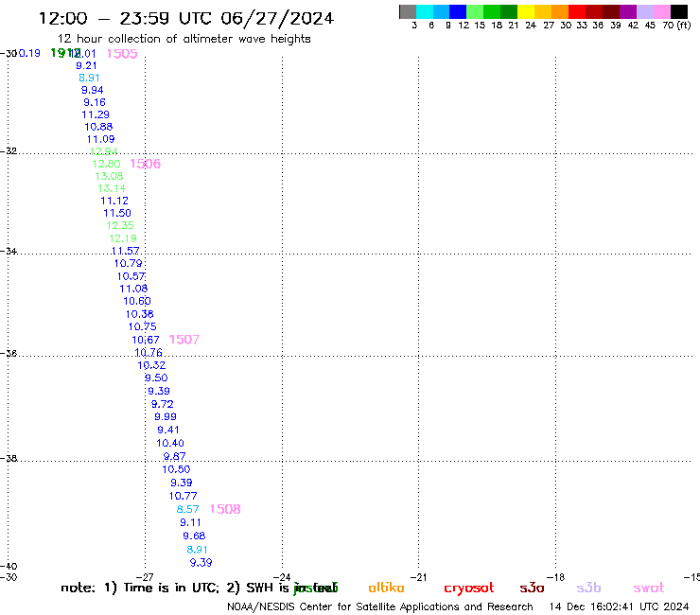Click the wave height value 11.50

coord(117,214)
